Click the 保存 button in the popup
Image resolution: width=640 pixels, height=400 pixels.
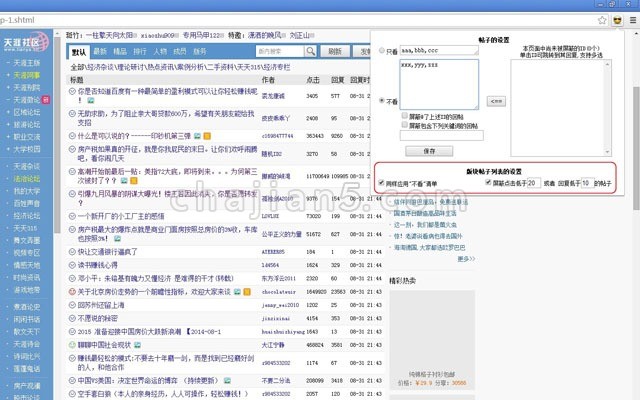coord(429,151)
